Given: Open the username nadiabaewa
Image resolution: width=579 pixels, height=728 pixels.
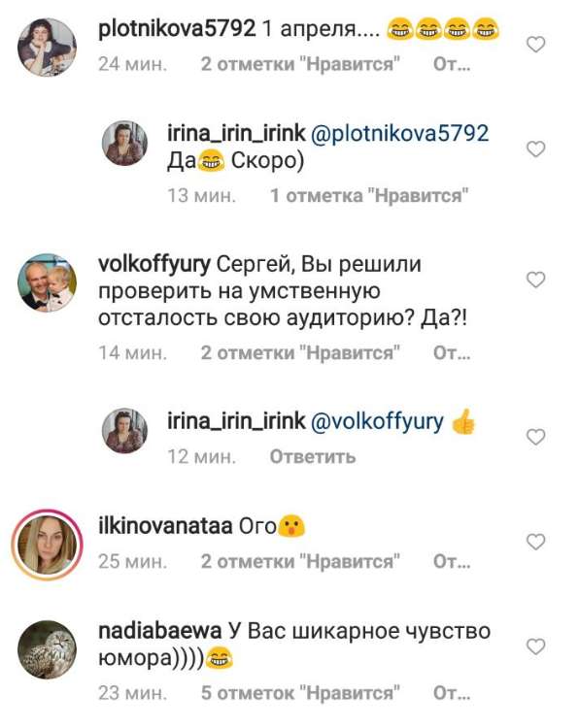Looking at the screenshot, I should point(160,631).
